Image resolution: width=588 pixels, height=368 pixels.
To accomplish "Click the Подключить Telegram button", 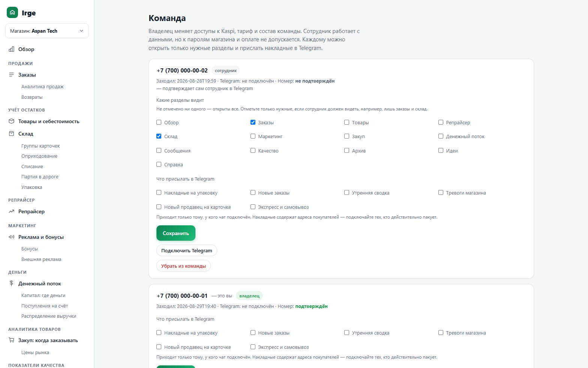I will pos(187,250).
